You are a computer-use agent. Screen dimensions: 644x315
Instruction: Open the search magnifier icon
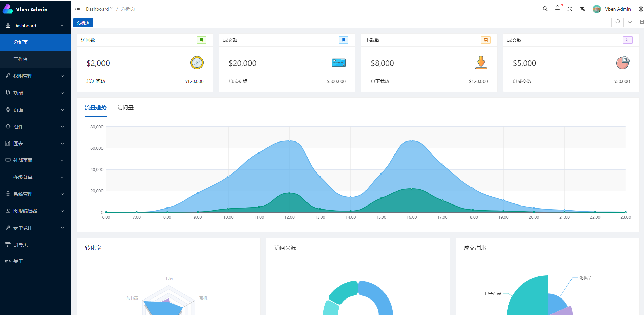tap(545, 9)
